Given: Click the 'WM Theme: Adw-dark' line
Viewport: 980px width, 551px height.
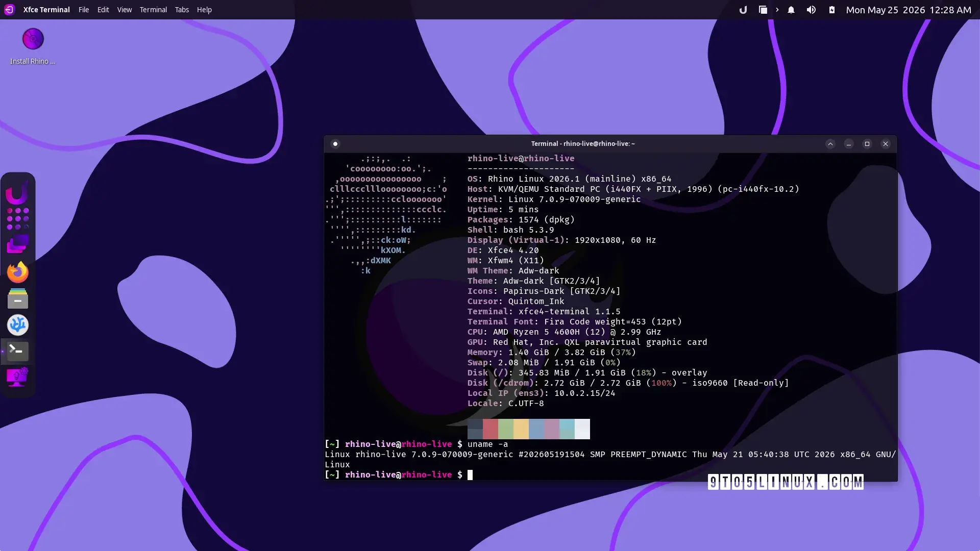Looking at the screenshot, I should coord(513,271).
